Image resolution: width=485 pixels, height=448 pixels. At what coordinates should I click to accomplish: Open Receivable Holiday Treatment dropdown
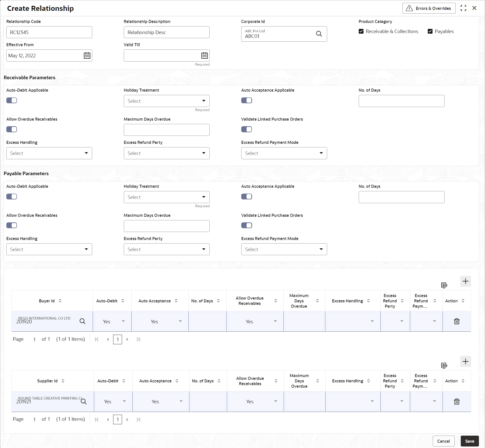167,101
